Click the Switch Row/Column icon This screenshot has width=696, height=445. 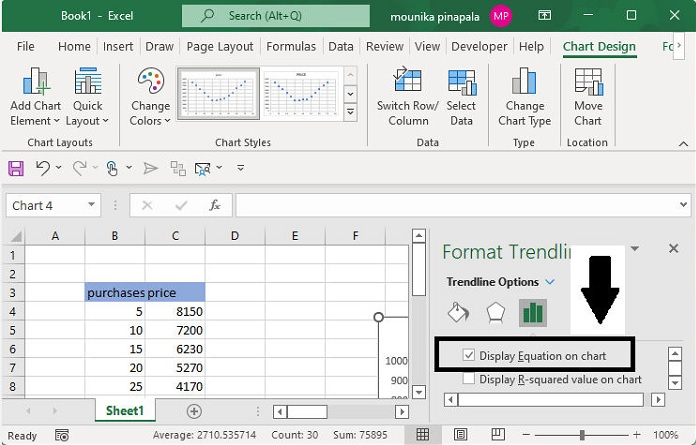pyautogui.click(x=407, y=83)
